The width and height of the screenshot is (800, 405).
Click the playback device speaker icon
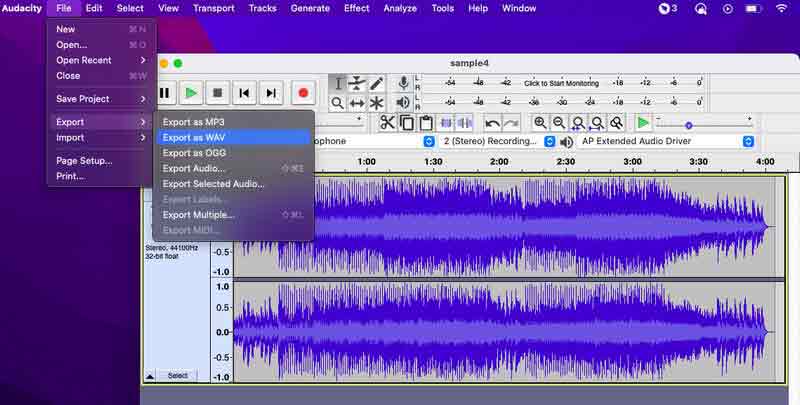(566, 142)
